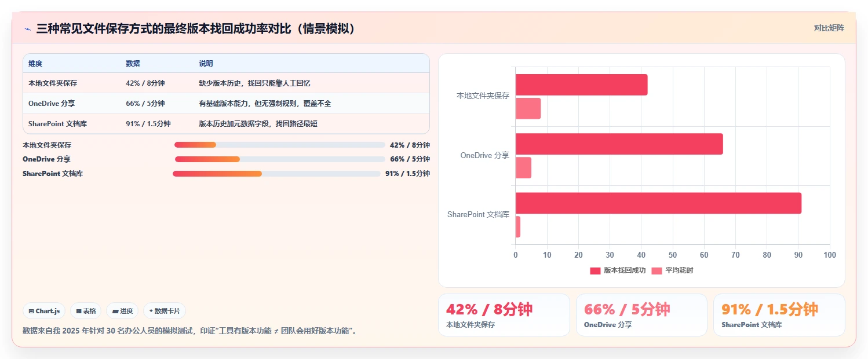The width and height of the screenshot is (868, 359).
Task: Click the 对比矩阵 label in the header
Action: click(x=829, y=28)
